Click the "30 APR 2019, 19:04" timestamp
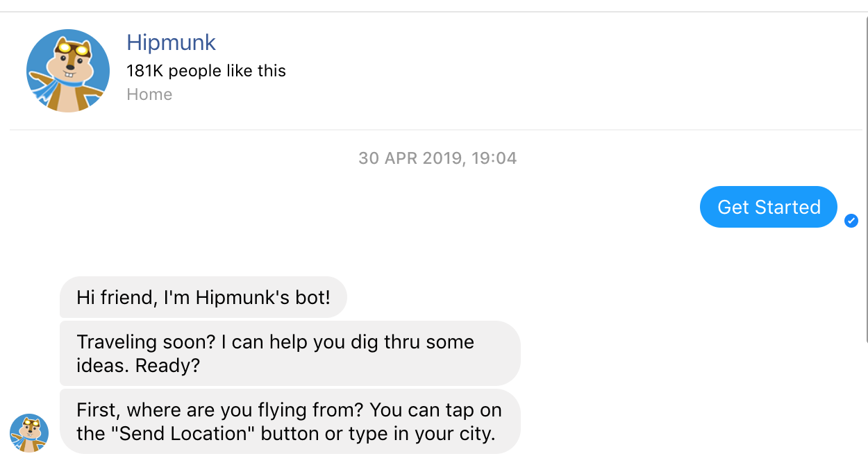Image resolution: width=868 pixels, height=472 pixels. [x=437, y=158]
